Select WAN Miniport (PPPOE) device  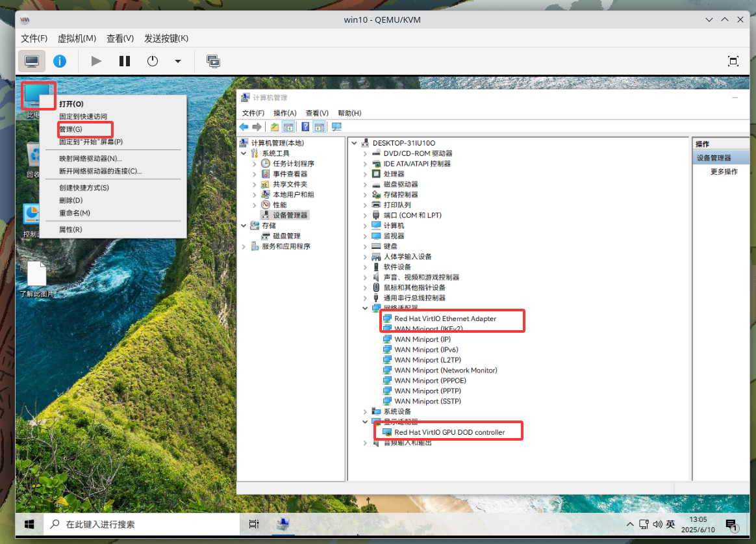tap(430, 381)
